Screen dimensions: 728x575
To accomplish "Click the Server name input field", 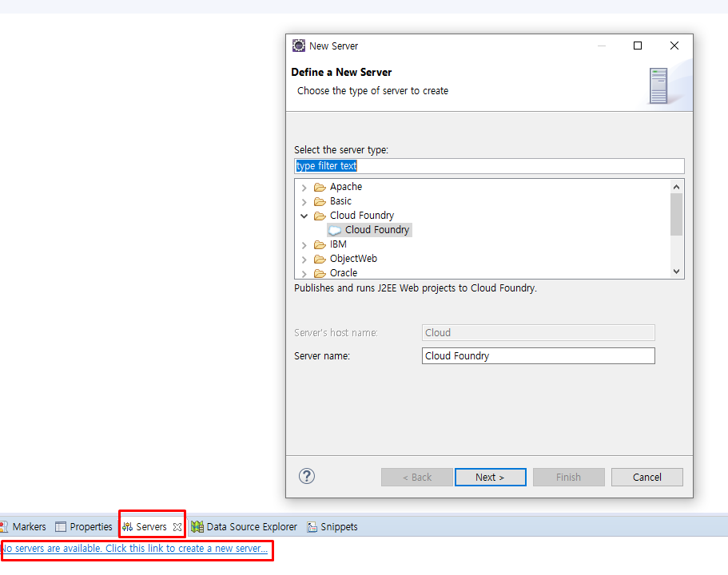I will point(538,356).
